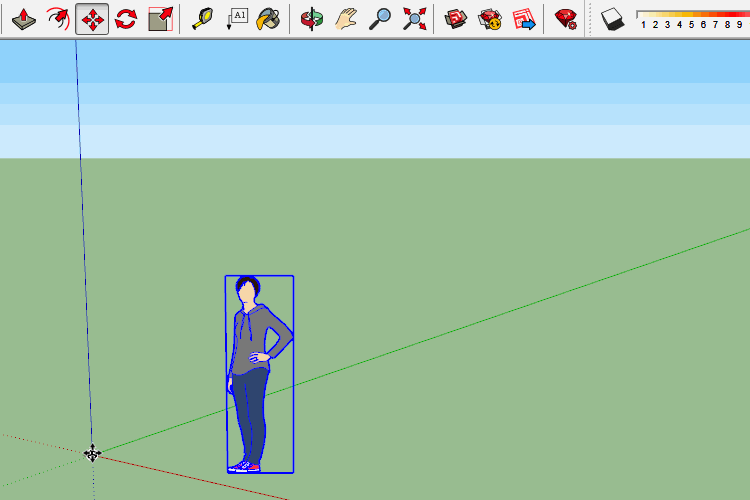This screenshot has width=750, height=500.
Task: Click the axes origin point
Action: click(93, 454)
